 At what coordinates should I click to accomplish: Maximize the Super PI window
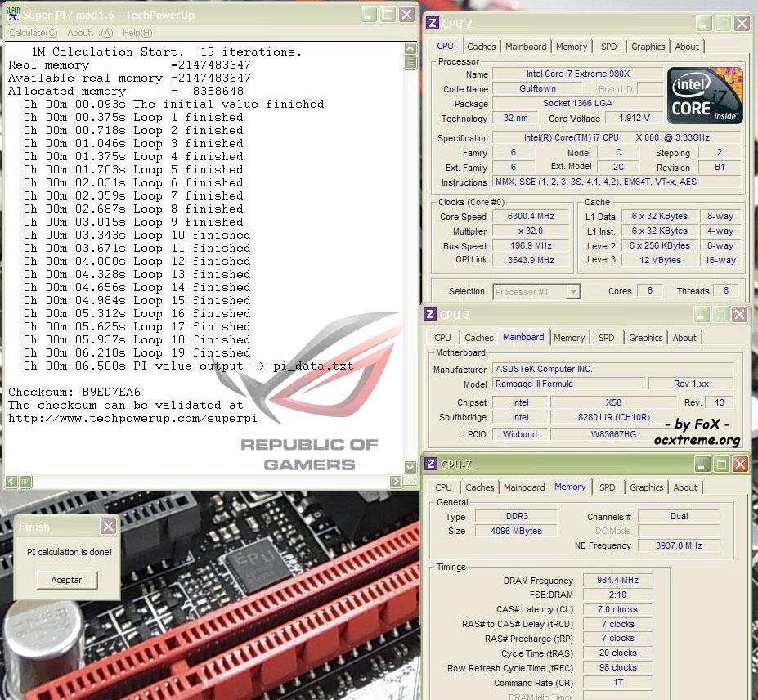point(388,15)
